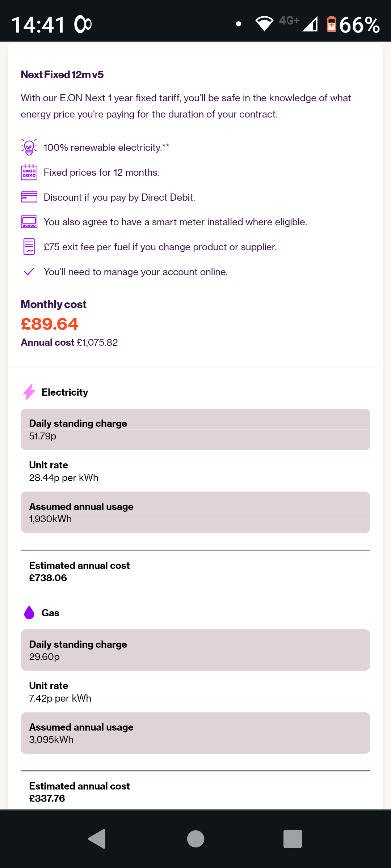Tap the battery indicator in status bar

point(331,24)
